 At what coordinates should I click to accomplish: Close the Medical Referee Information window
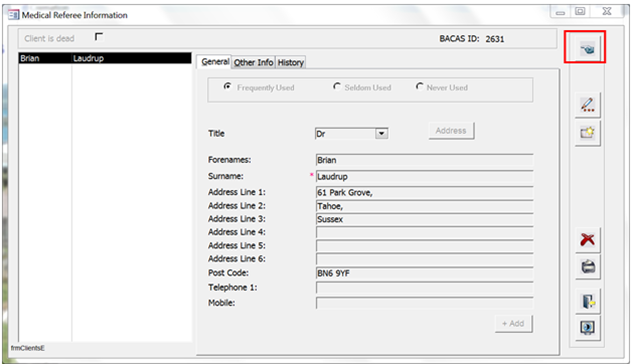tap(606, 12)
